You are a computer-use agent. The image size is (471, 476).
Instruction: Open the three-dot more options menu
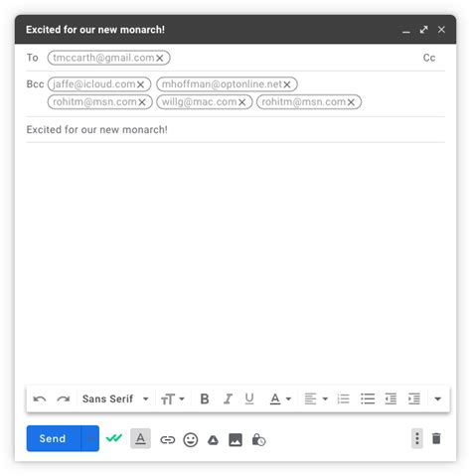417,438
